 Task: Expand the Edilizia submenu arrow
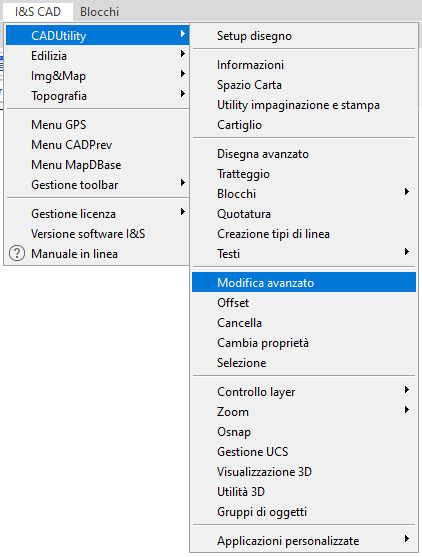pyautogui.click(x=183, y=54)
